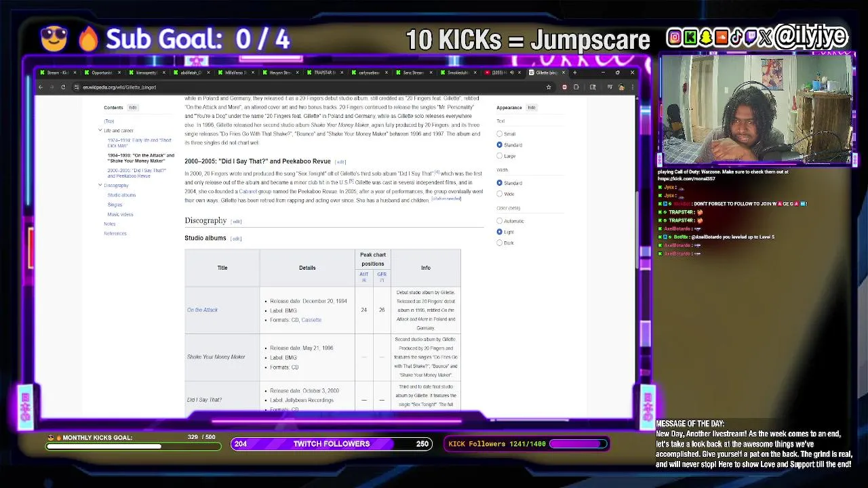
Task: Click the fire emoji by Sub Goal
Action: 88,39
